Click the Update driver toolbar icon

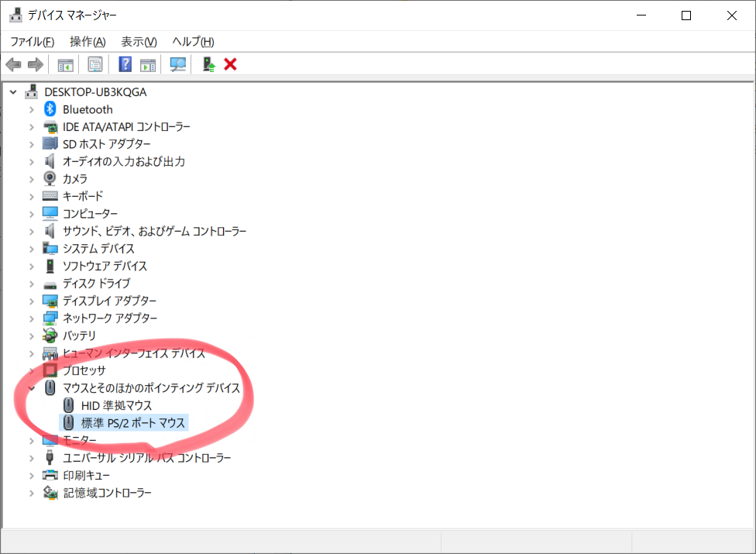click(x=208, y=64)
